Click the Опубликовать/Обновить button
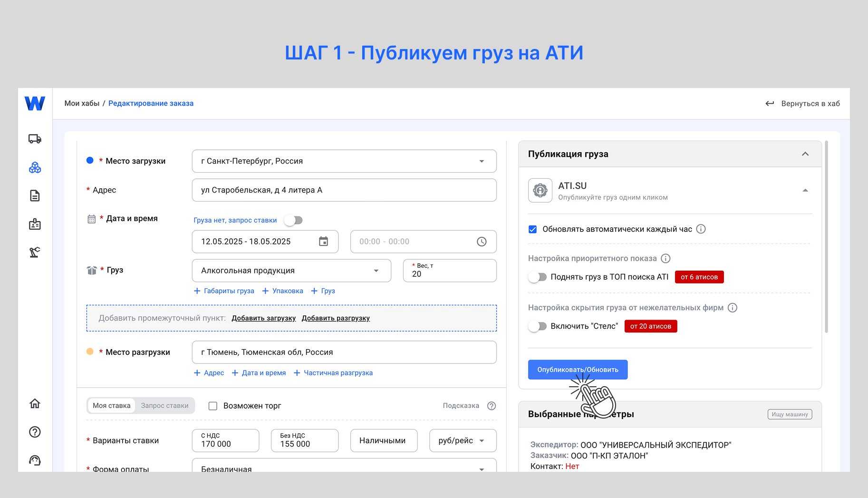 pos(578,370)
